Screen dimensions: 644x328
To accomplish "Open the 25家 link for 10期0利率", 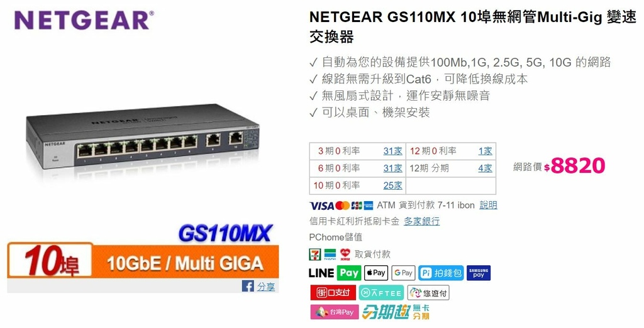I will click(392, 185).
